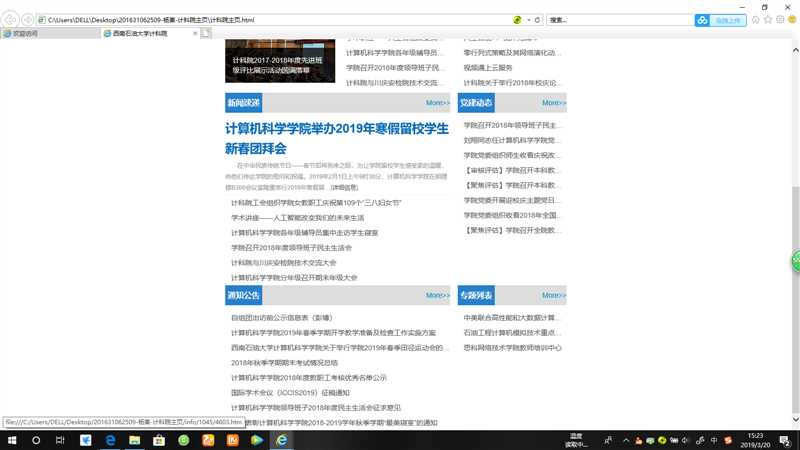Open the Windows Start menu
This screenshot has height=450, width=800.
tap(12, 440)
